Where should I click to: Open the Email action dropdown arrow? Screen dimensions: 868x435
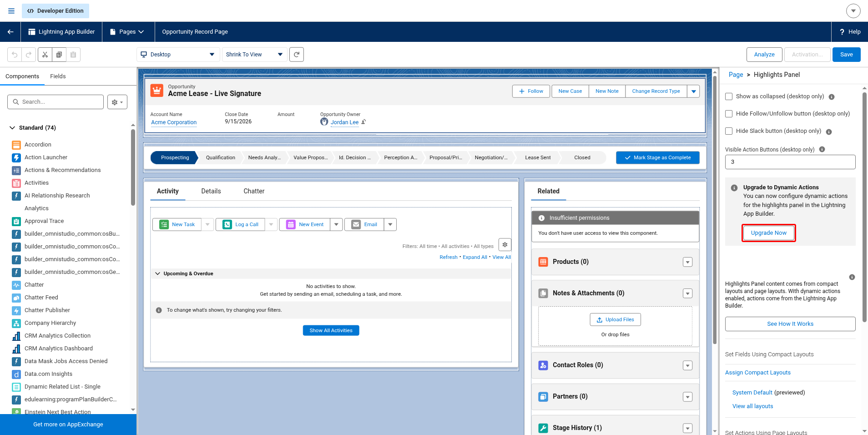(390, 224)
